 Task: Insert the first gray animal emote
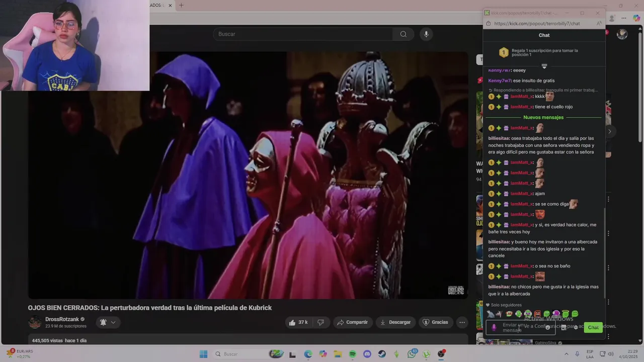(491, 314)
